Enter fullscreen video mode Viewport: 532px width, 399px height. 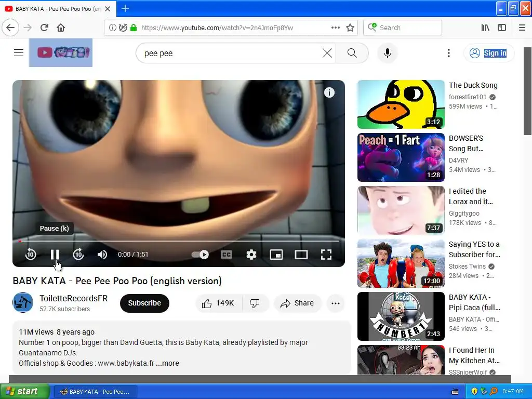click(x=326, y=255)
